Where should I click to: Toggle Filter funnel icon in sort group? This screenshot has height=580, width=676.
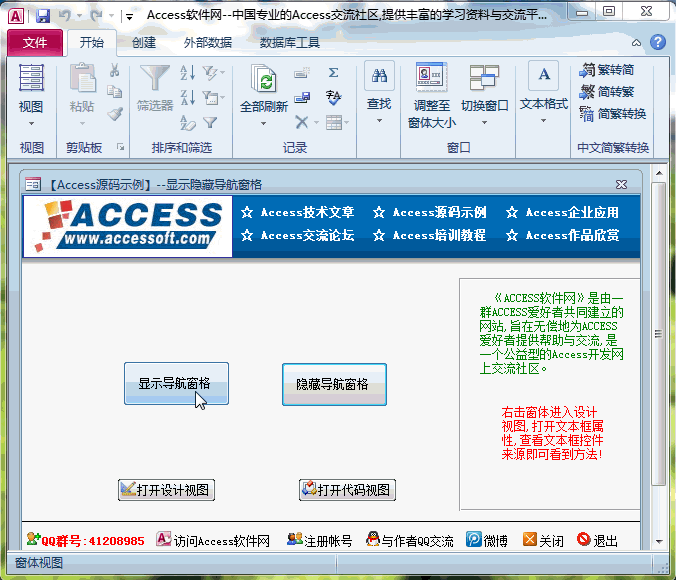[210, 123]
